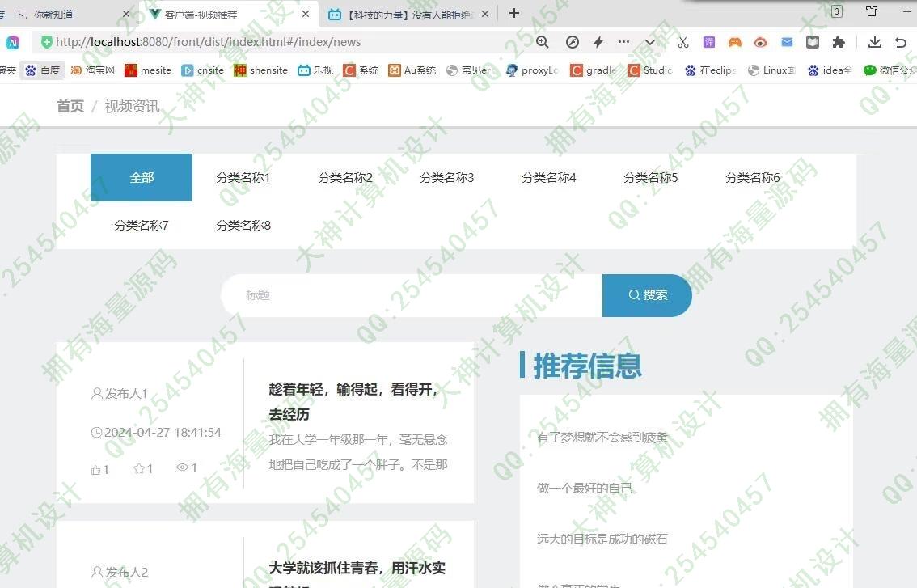Viewport: 917px width, 588px height.
Task: Open the downloads arrow icon
Action: (875, 41)
